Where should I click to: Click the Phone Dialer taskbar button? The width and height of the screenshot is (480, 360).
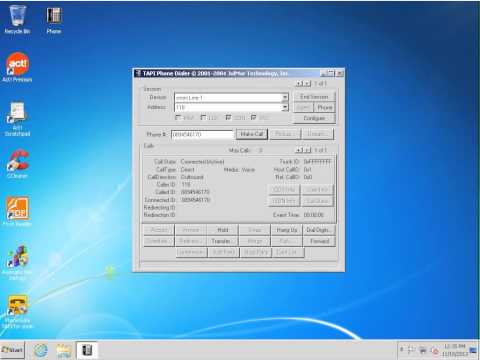click(87, 351)
